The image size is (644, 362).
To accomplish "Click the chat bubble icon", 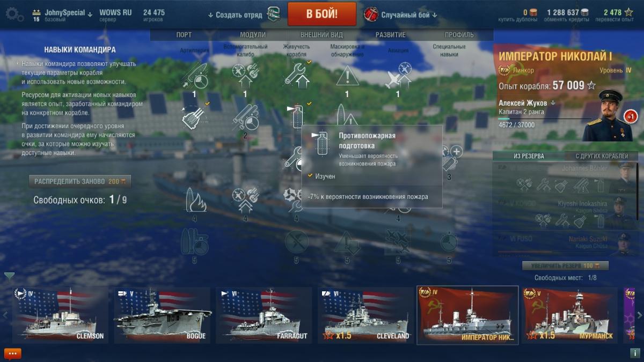I will pos(12,353).
